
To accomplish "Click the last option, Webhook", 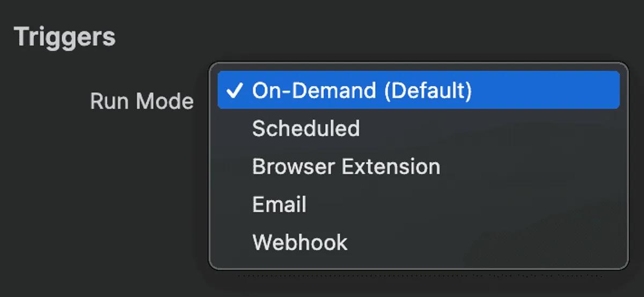I will click(x=300, y=243).
